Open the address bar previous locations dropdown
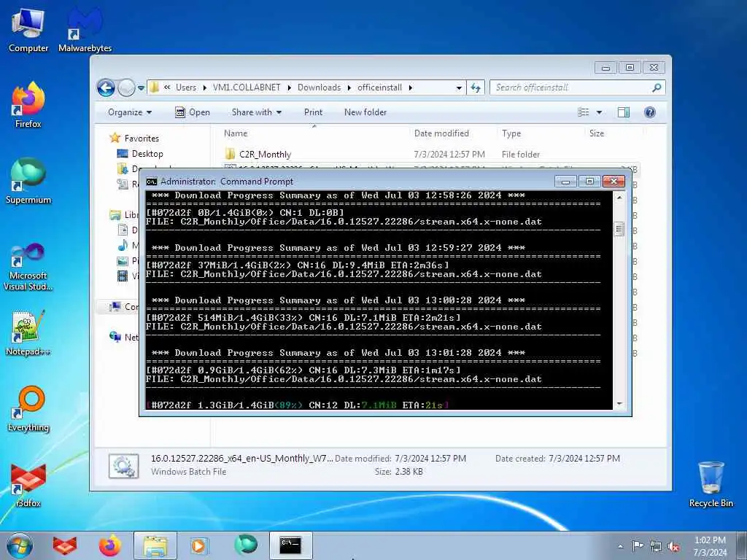 459,88
